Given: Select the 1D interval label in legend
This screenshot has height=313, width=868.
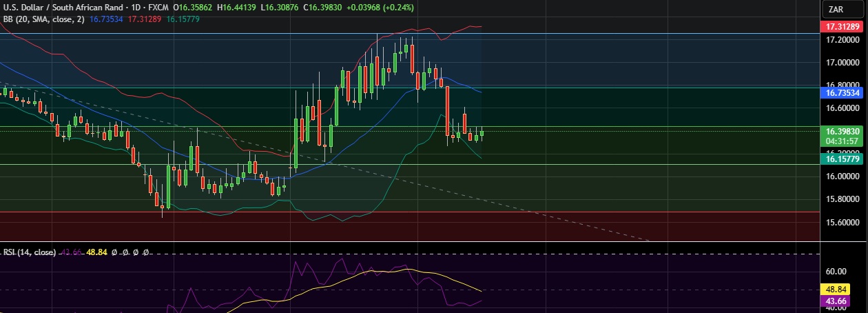Looking at the screenshot, I should coord(134,7).
